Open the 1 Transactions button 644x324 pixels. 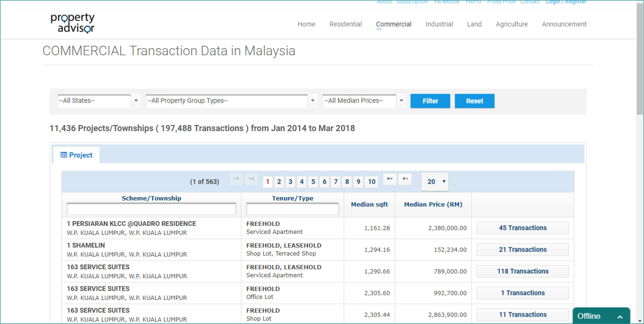[522, 293]
